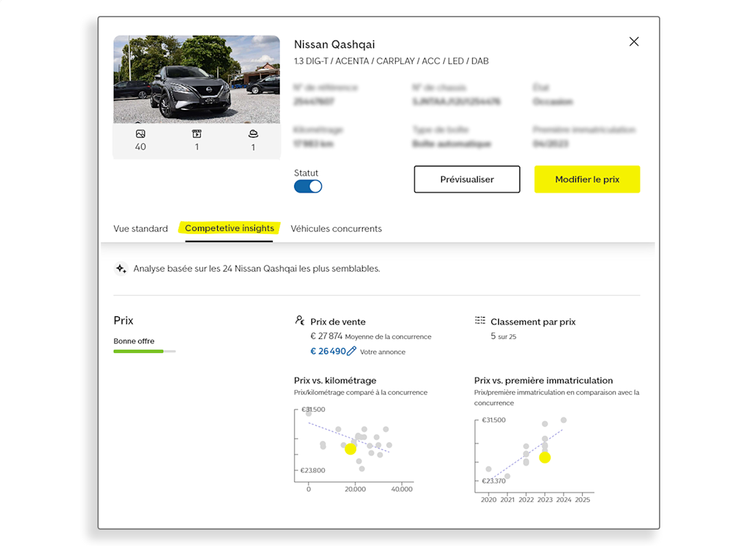This screenshot has width=756, height=546.
Task: Click the Nissan Qashqai car photo thumbnail
Action: pos(197,80)
